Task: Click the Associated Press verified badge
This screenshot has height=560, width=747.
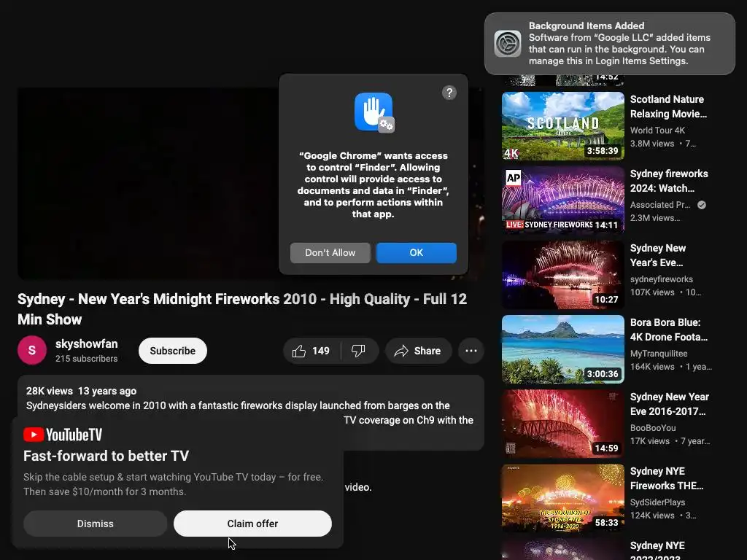Action: pos(702,205)
